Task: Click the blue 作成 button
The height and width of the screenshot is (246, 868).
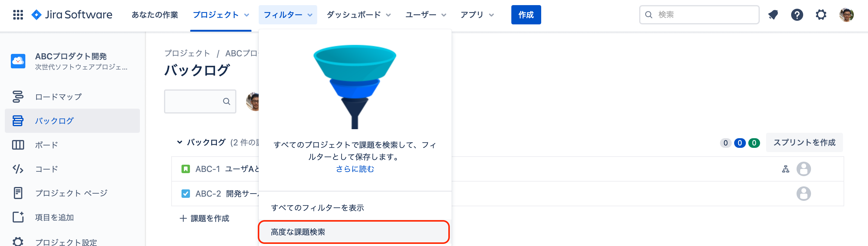Action: 526,15
